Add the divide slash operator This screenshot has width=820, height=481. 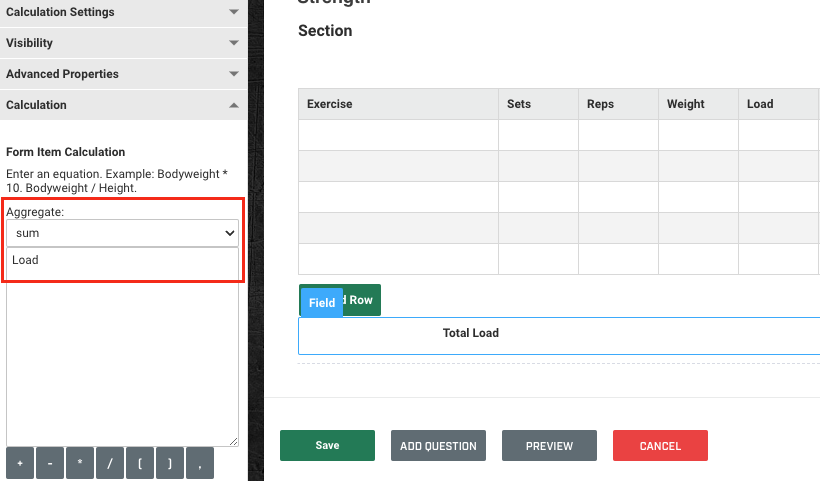click(x=110, y=465)
